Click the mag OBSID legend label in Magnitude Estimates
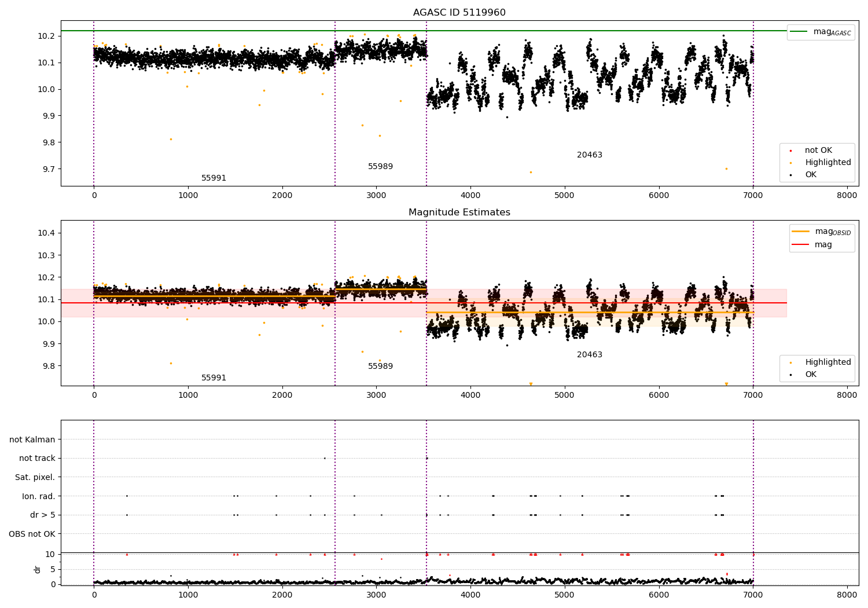Viewport: 868px width, 608px height. [x=833, y=232]
